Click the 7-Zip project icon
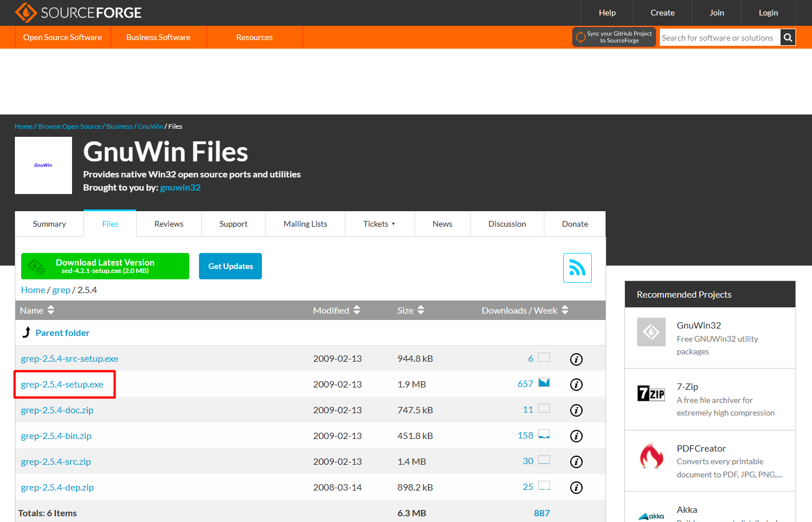The width and height of the screenshot is (812, 522). [x=651, y=394]
